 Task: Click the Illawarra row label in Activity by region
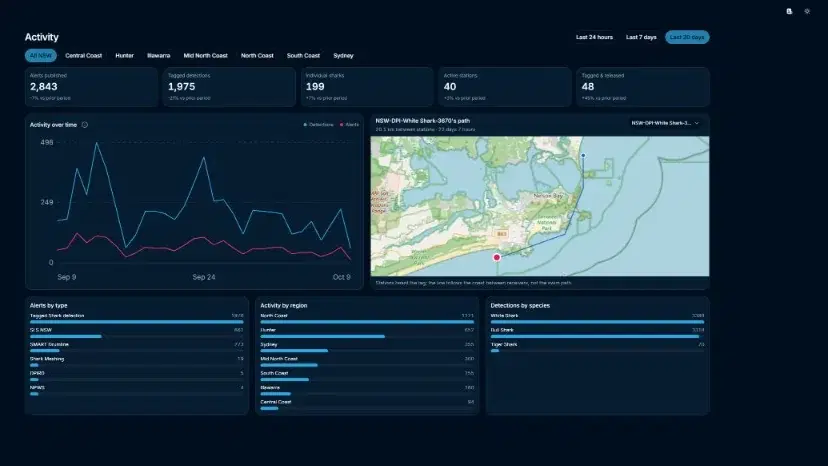click(x=270, y=387)
